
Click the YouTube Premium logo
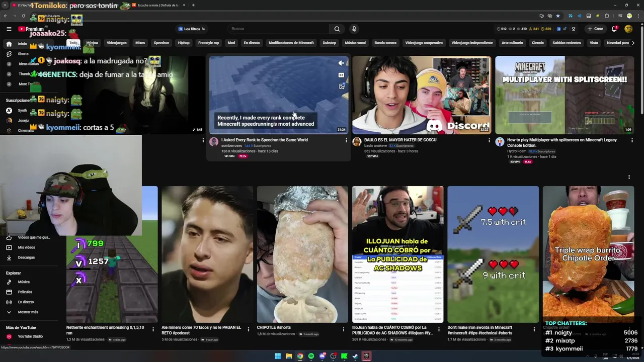[31, 29]
